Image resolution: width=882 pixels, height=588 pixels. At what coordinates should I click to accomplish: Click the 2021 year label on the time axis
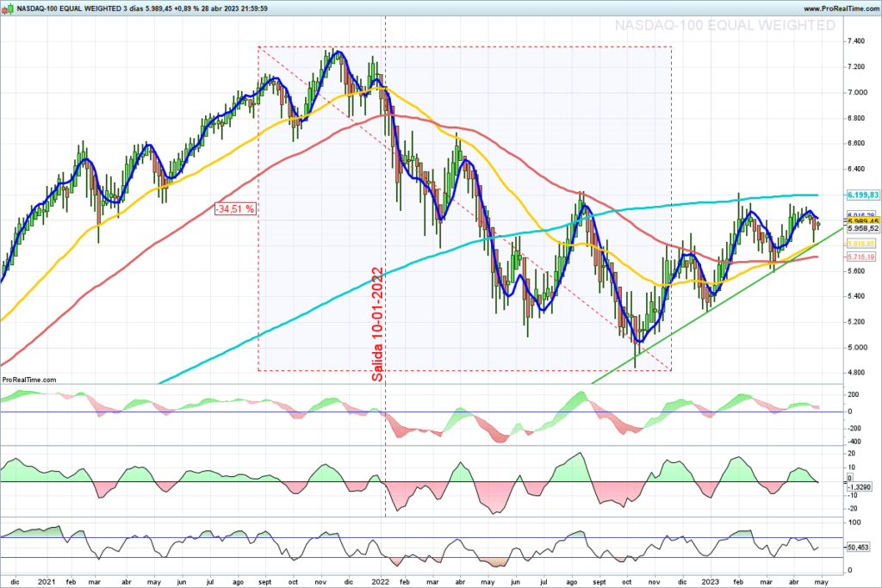coord(47,582)
